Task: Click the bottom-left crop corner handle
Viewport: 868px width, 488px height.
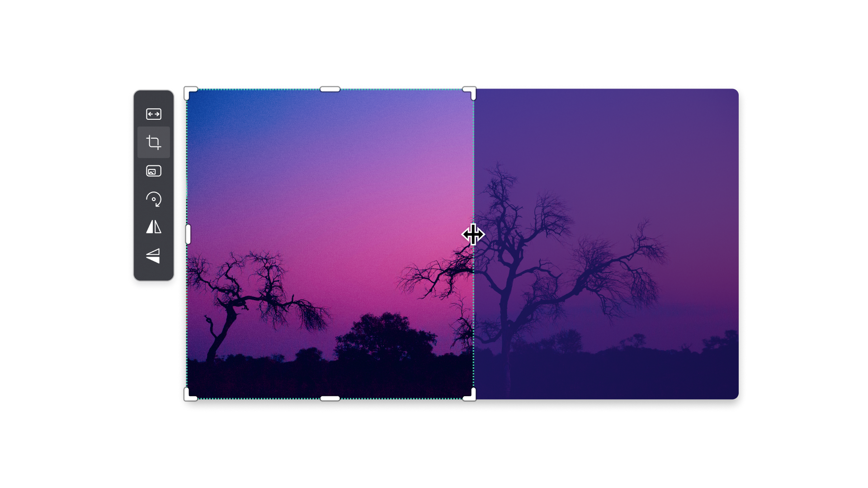Action: (x=190, y=394)
